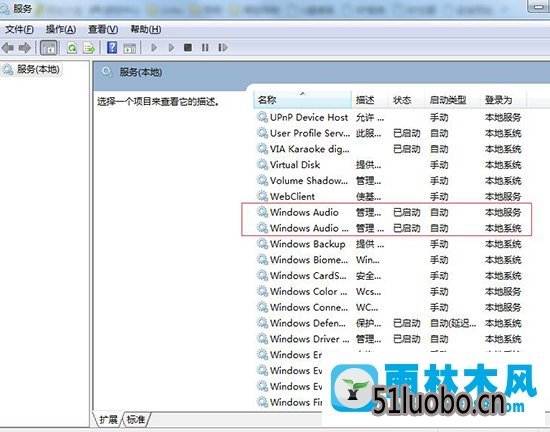
Task: Click the Start Service play icon
Action: pos(154,47)
